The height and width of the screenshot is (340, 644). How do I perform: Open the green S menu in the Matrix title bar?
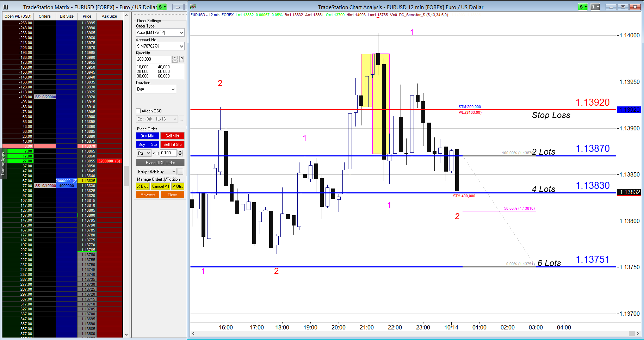point(162,7)
